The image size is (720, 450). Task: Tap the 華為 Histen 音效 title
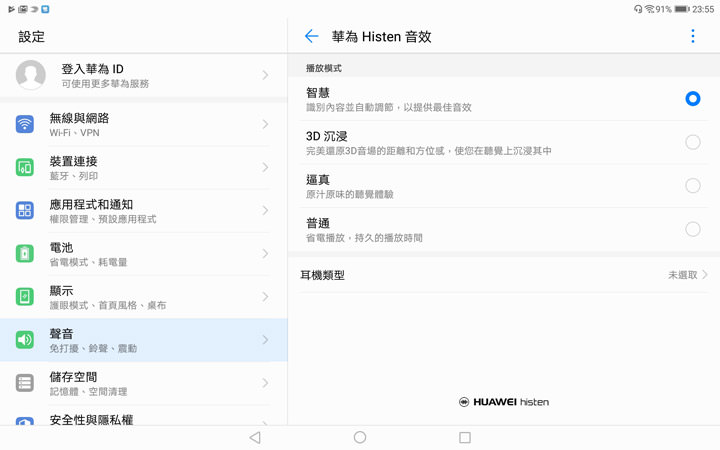pyautogui.click(x=382, y=36)
